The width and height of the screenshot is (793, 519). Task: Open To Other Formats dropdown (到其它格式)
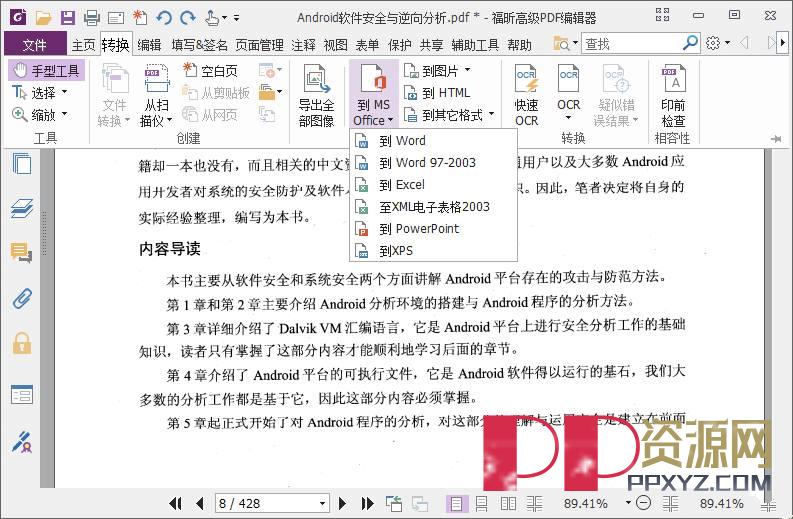[x=449, y=115]
